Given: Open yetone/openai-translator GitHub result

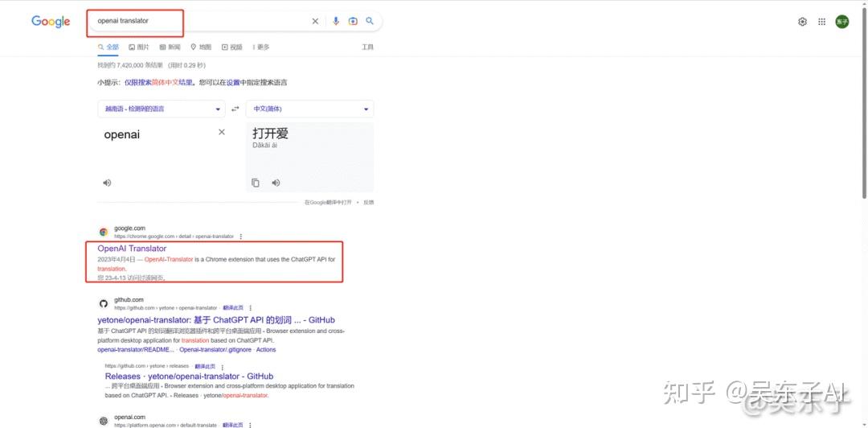Looking at the screenshot, I should pos(216,320).
